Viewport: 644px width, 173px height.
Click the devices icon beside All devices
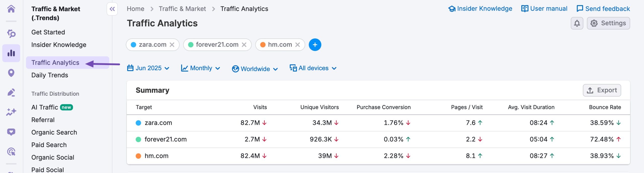point(293,68)
